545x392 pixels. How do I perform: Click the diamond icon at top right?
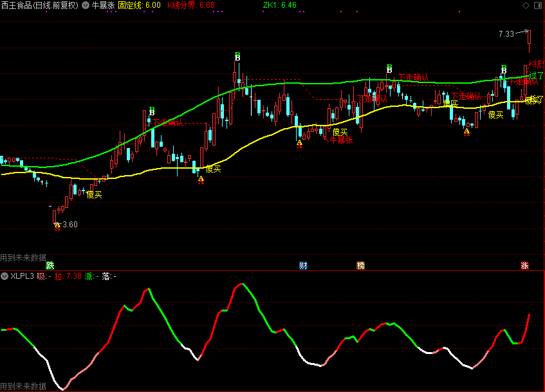[x=526, y=5]
